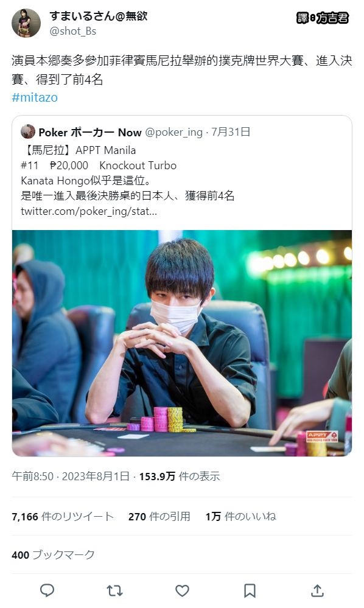Click the @poker_ing handle in quote
Viewport: 364px width, 608px height.
[x=173, y=132]
